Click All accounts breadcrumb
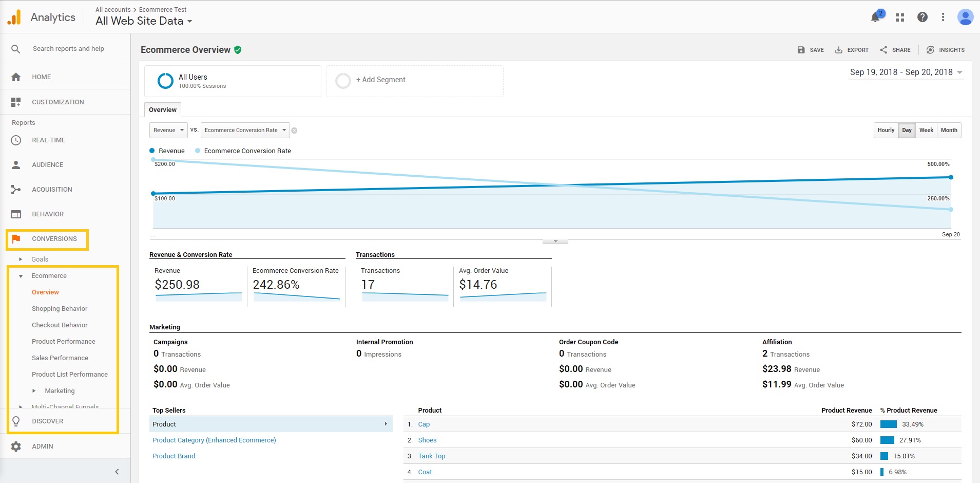980x483 pixels. tap(113, 10)
